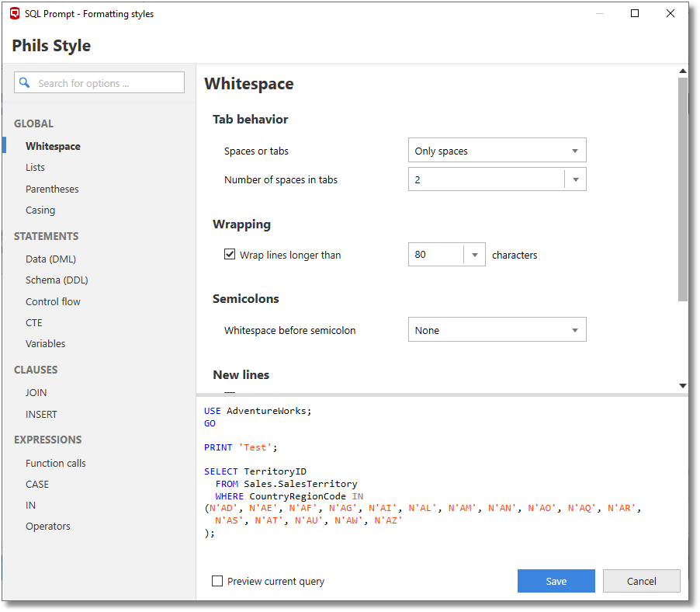Viewport: 700px width, 612px height.
Task: Select Data (DML) statements page
Action: [50, 259]
